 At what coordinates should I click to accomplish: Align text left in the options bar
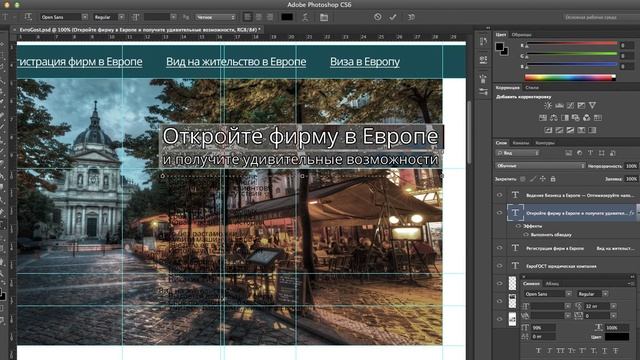tap(247, 17)
